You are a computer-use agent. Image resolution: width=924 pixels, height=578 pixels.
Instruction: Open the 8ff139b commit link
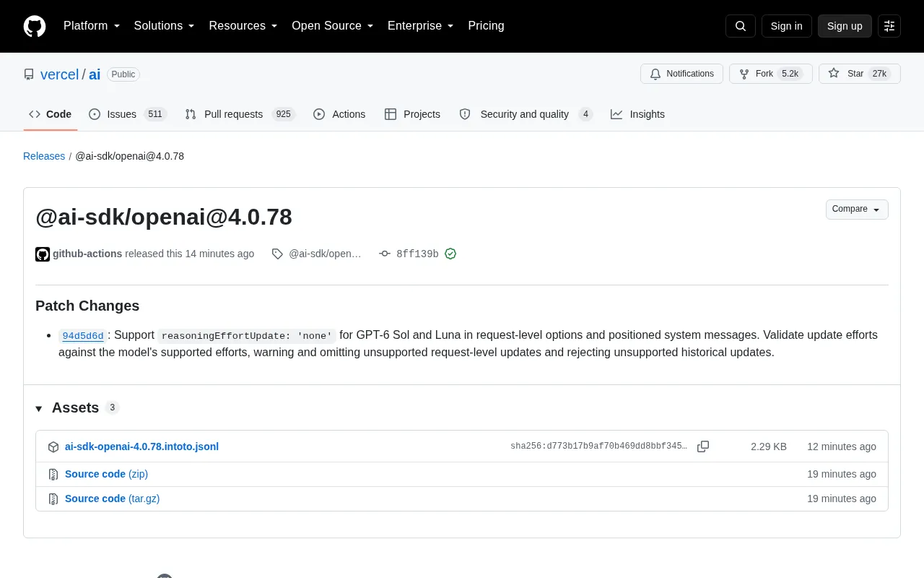tap(417, 254)
